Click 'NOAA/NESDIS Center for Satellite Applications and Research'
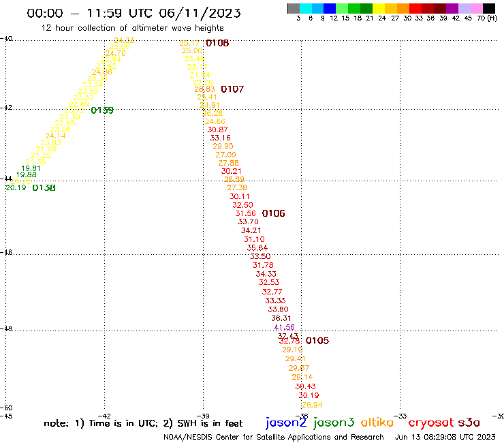 tap(274, 437)
